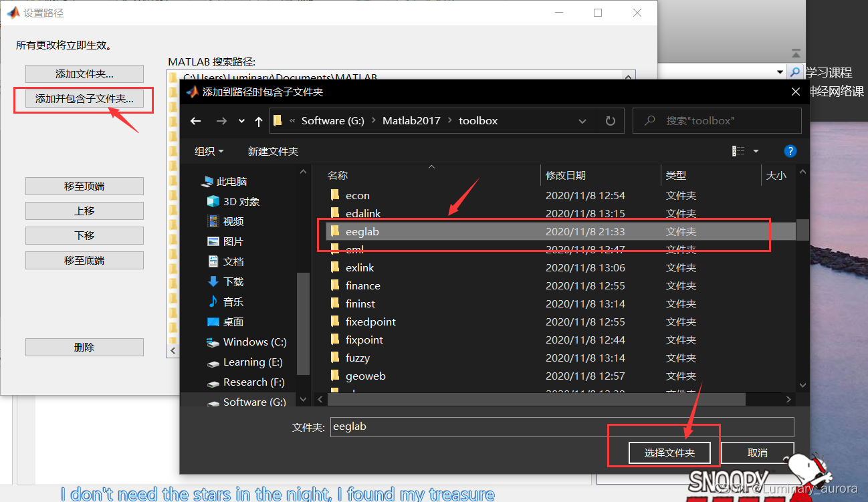
Task: Click 添加并包含子文件夹... button
Action: point(84,99)
